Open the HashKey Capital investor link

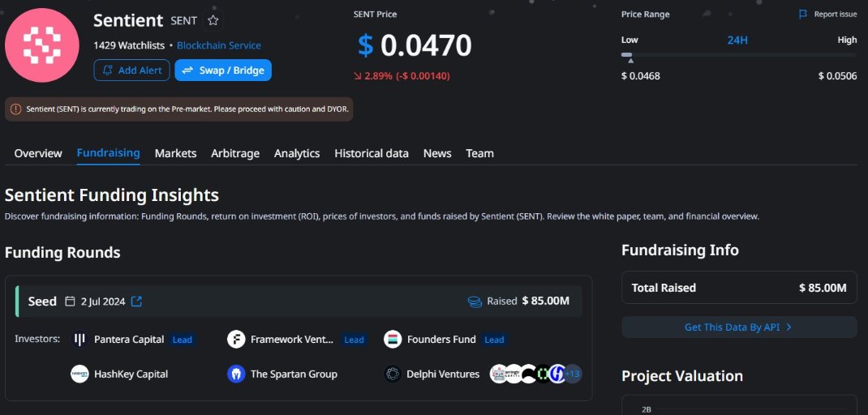click(x=131, y=374)
